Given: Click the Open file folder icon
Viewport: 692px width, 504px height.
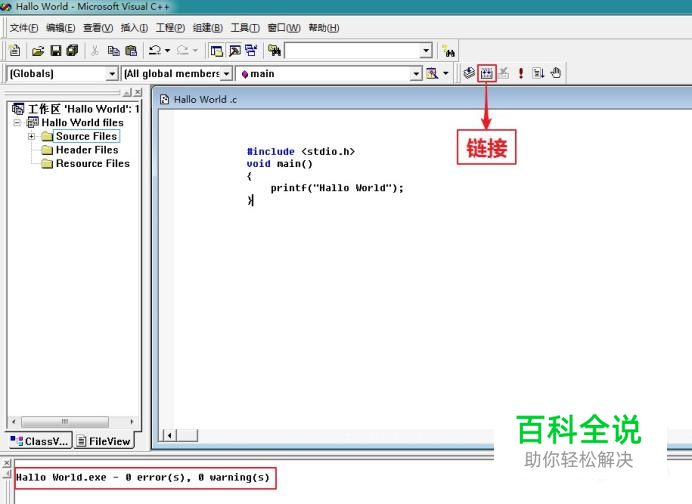Looking at the screenshot, I should tap(38, 51).
